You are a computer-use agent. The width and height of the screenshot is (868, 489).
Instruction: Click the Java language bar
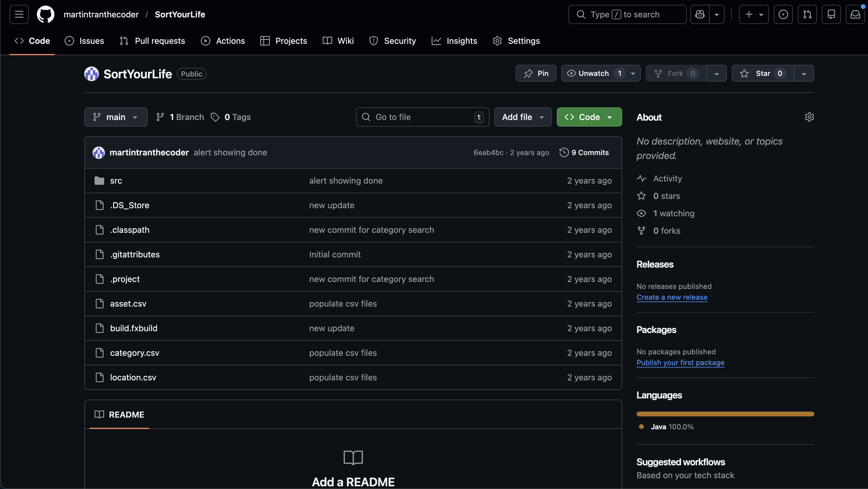[725, 414]
